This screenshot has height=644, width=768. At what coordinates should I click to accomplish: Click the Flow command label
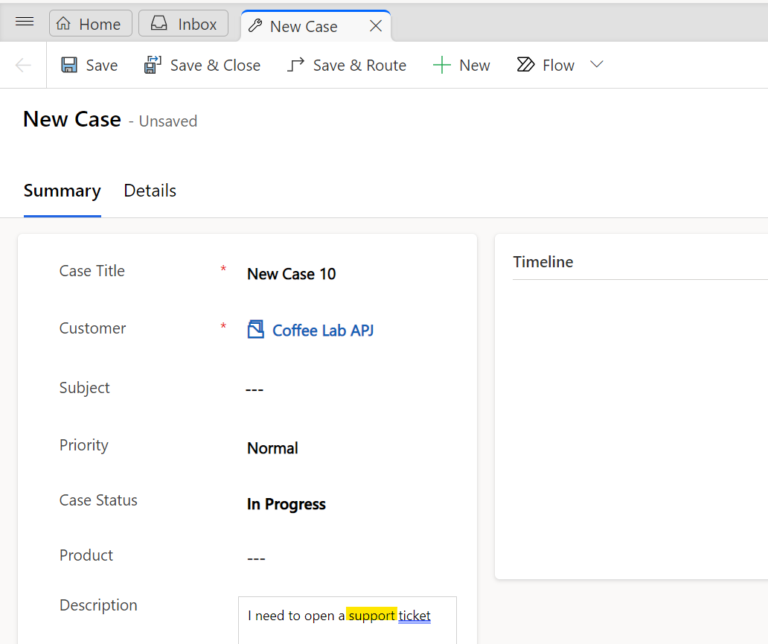click(558, 65)
